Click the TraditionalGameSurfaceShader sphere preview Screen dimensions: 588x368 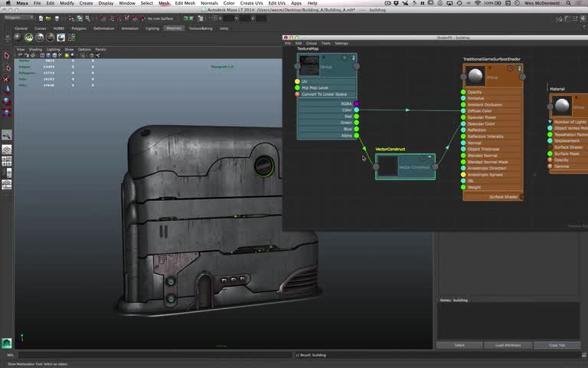click(x=475, y=77)
